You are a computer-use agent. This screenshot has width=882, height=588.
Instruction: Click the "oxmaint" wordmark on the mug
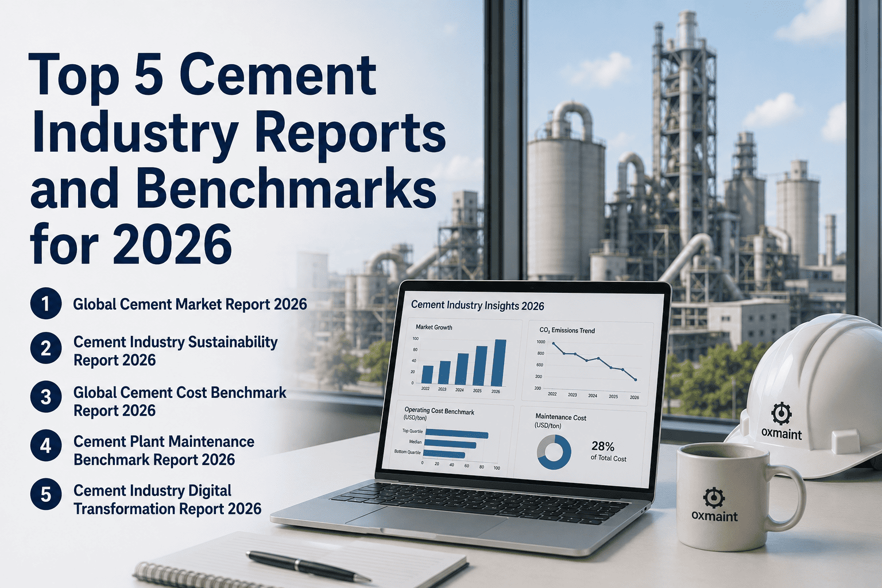714,516
